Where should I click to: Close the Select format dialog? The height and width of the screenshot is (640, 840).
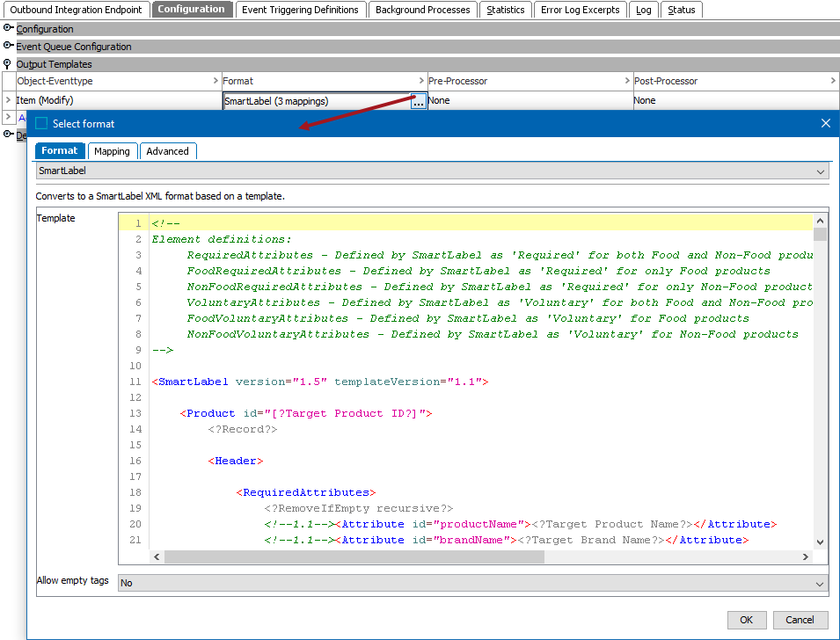(x=825, y=124)
